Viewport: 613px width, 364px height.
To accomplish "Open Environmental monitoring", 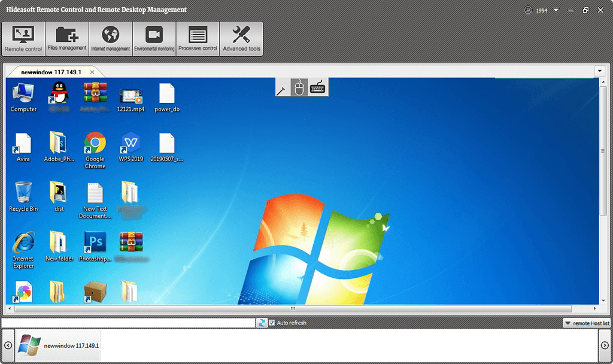I will (154, 39).
